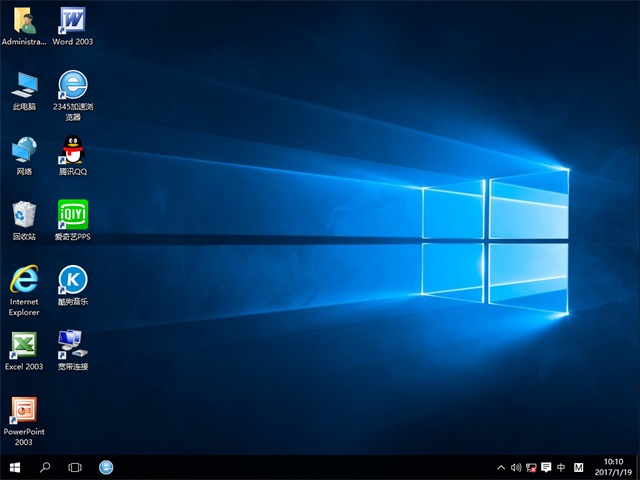Click the Internet Explorer desktop icon
640x480 pixels.
click(x=24, y=279)
